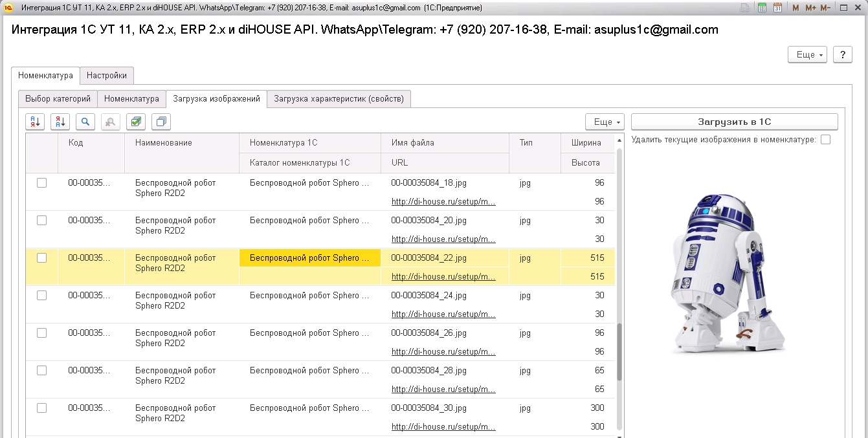868x438 pixels.
Task: Open URL link for 00-00035084_18.jpg row
Action: pyautogui.click(x=443, y=202)
